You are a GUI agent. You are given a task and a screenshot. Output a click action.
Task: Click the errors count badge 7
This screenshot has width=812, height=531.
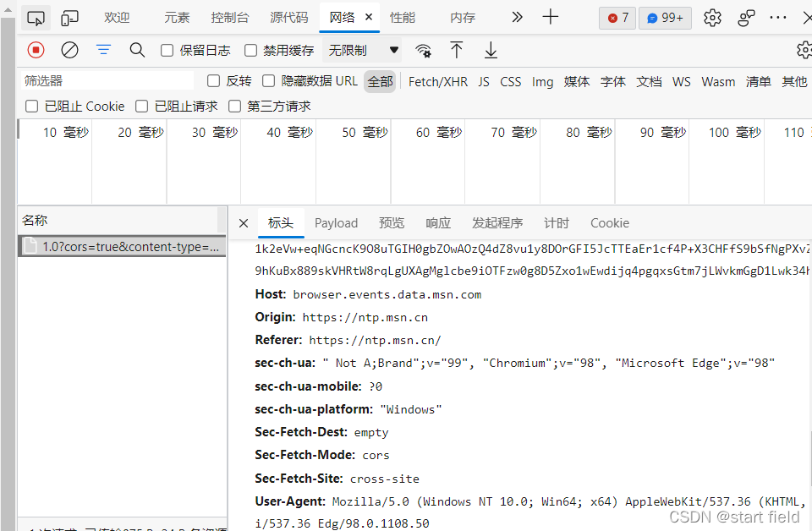(617, 18)
